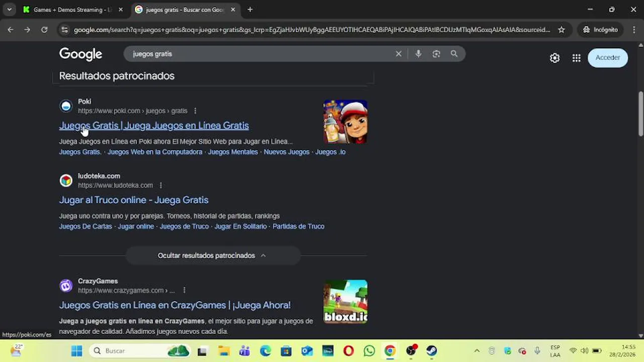Go forward with the browser forward arrow

pyautogui.click(x=27, y=30)
